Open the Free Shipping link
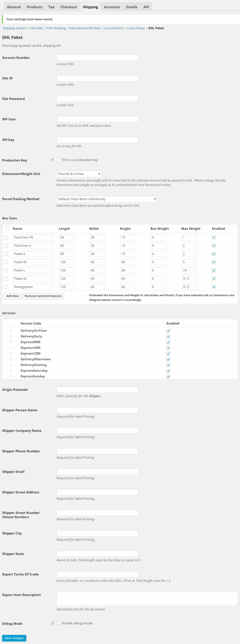This screenshot has height=644, width=240. 56,28
